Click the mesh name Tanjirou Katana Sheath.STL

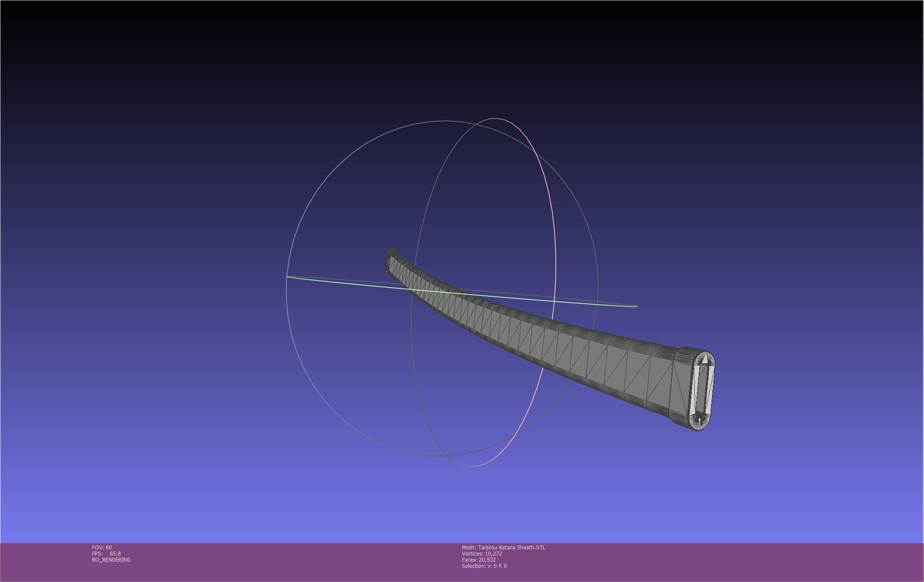(x=503, y=547)
